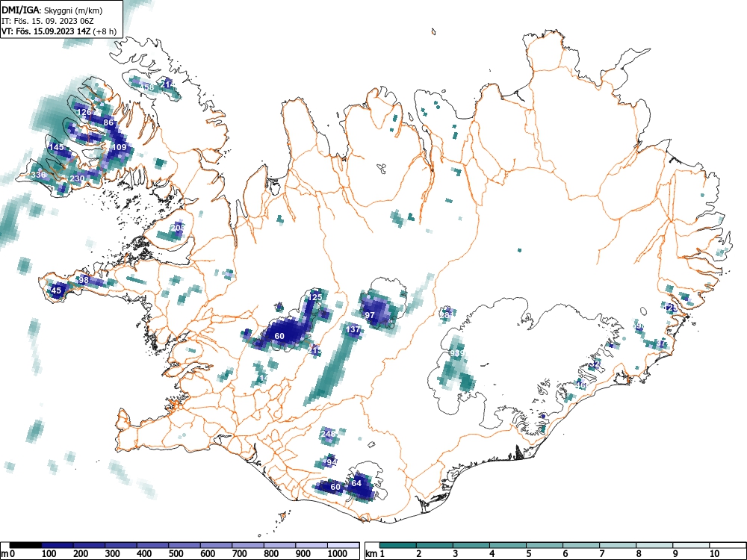Click the 'VT: Fös. 15.09.2023 14Z (+8 h)' line

pos(58,31)
